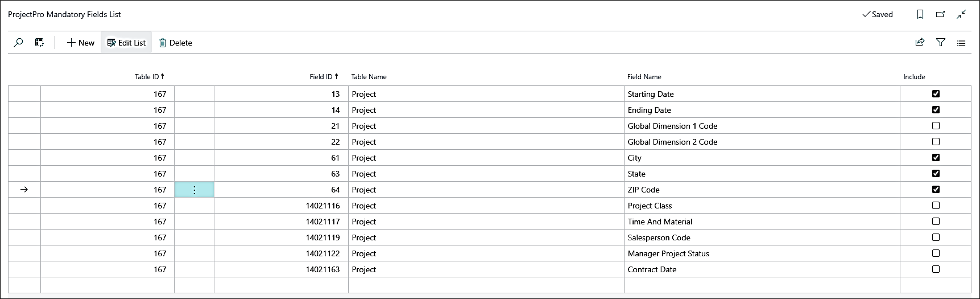The width and height of the screenshot is (980, 299).
Task: Toggle the filter pane funnel icon
Action: tap(941, 43)
